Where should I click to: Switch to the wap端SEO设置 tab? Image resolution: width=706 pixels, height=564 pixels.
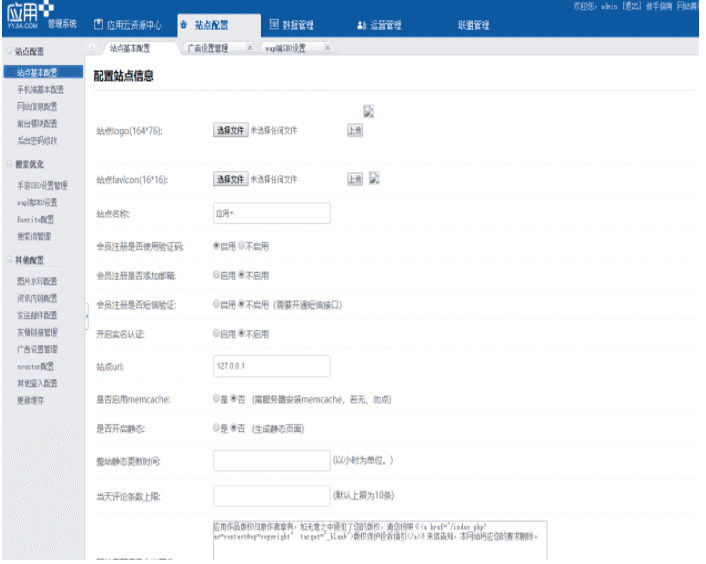point(285,48)
